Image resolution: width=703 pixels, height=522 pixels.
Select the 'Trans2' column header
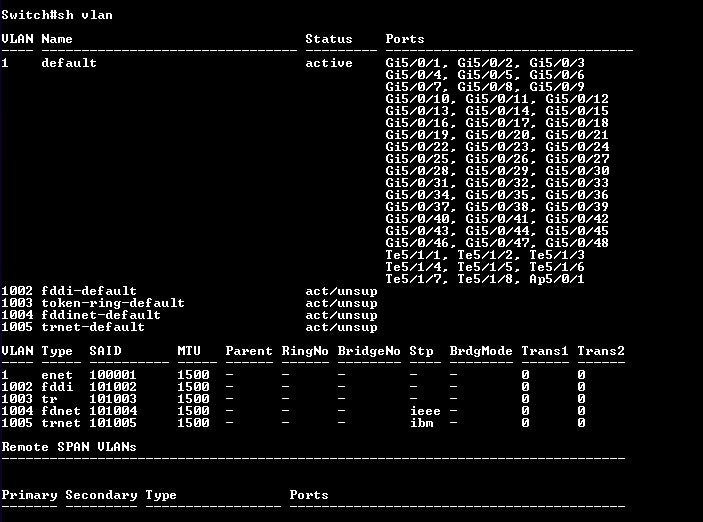[601, 351]
